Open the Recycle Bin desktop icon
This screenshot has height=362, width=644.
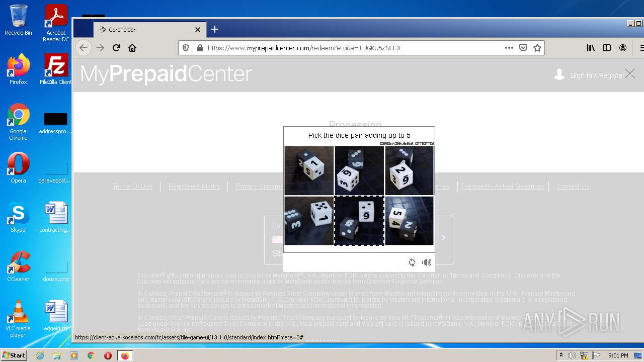click(18, 20)
